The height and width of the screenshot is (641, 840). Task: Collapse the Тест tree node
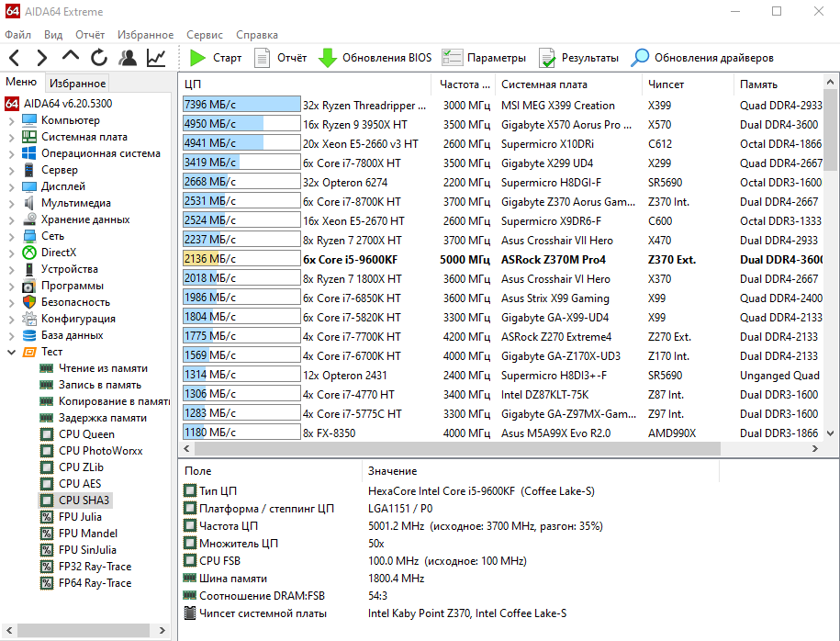[11, 352]
